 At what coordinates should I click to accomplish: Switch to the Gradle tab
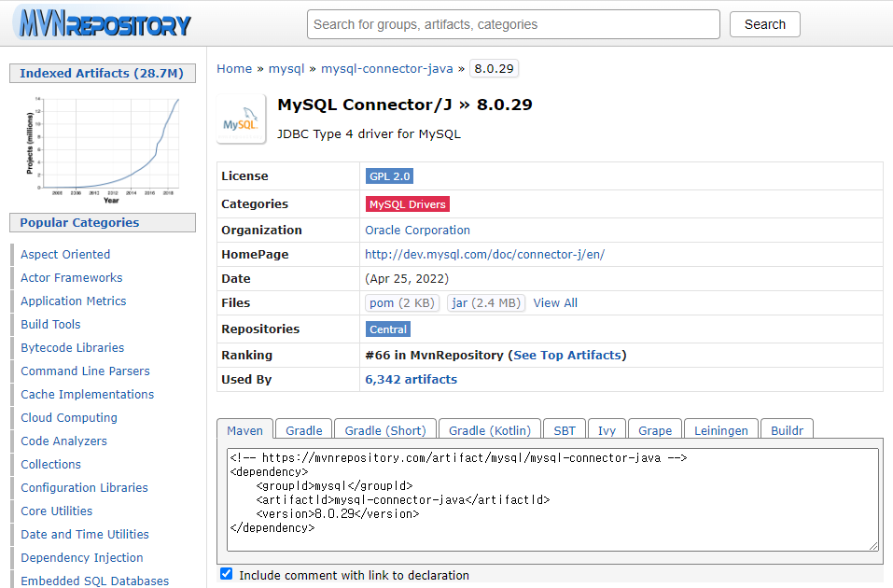(303, 430)
